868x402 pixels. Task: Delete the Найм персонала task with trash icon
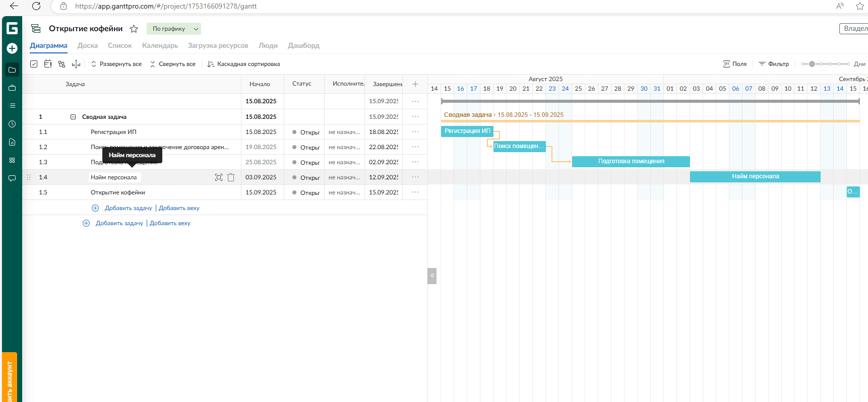pos(231,177)
